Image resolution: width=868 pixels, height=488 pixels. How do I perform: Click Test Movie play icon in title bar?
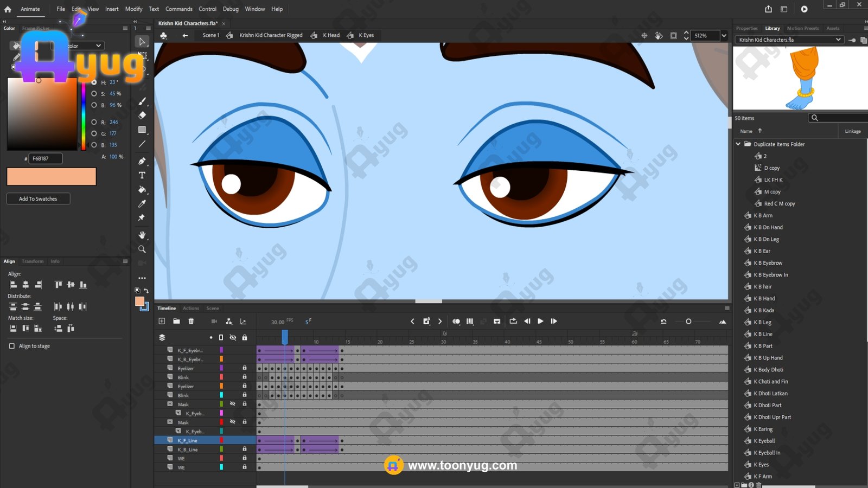[x=804, y=9]
